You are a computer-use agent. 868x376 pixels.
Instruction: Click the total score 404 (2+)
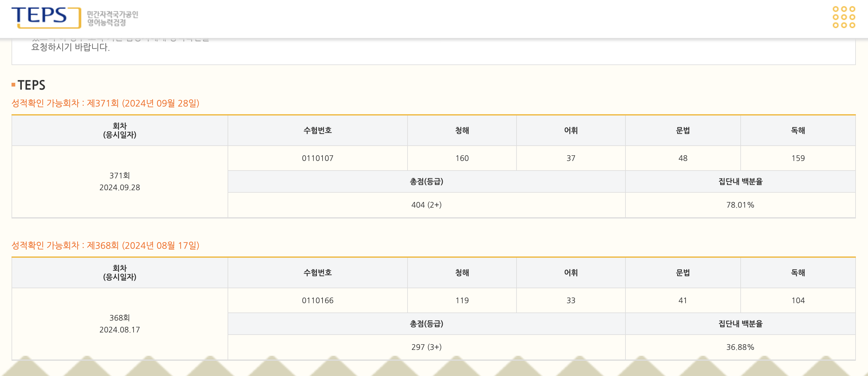pyautogui.click(x=426, y=205)
